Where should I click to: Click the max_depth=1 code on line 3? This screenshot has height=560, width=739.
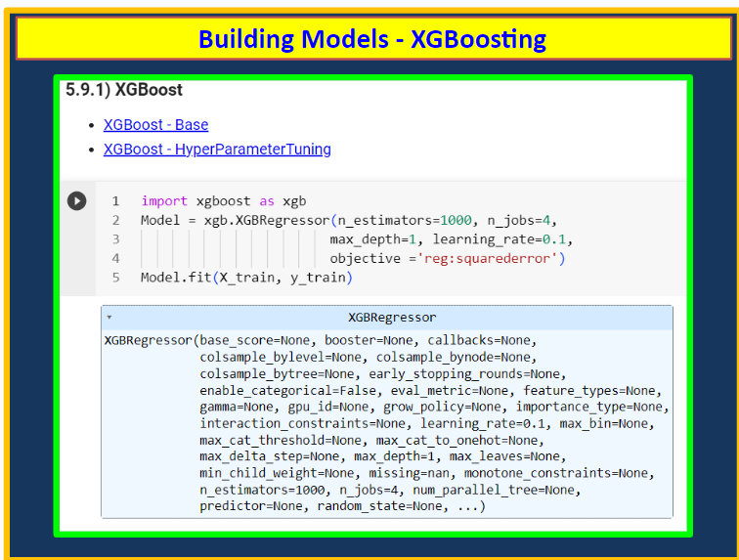(372, 239)
